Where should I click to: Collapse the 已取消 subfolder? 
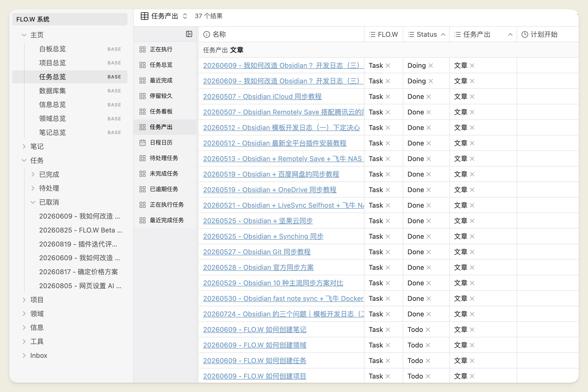tap(33, 202)
